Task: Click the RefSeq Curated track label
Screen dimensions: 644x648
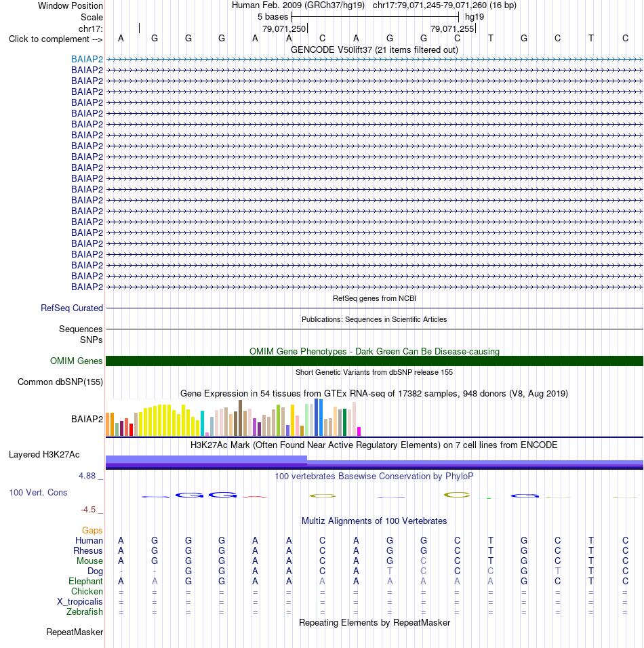Action: [x=72, y=308]
